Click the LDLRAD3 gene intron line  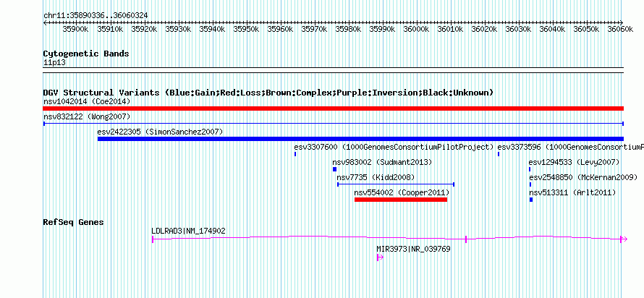309,237
